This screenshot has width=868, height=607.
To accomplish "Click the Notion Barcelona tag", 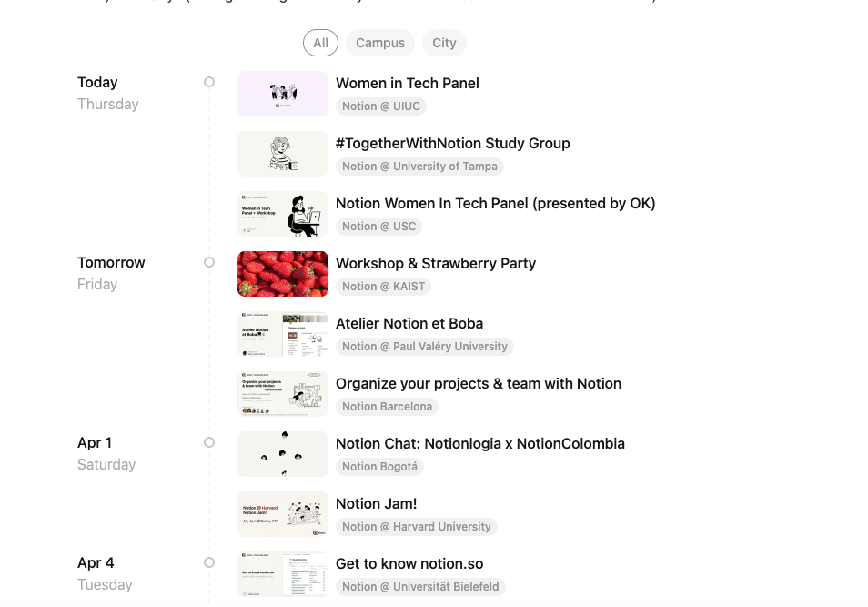I will click(387, 407).
